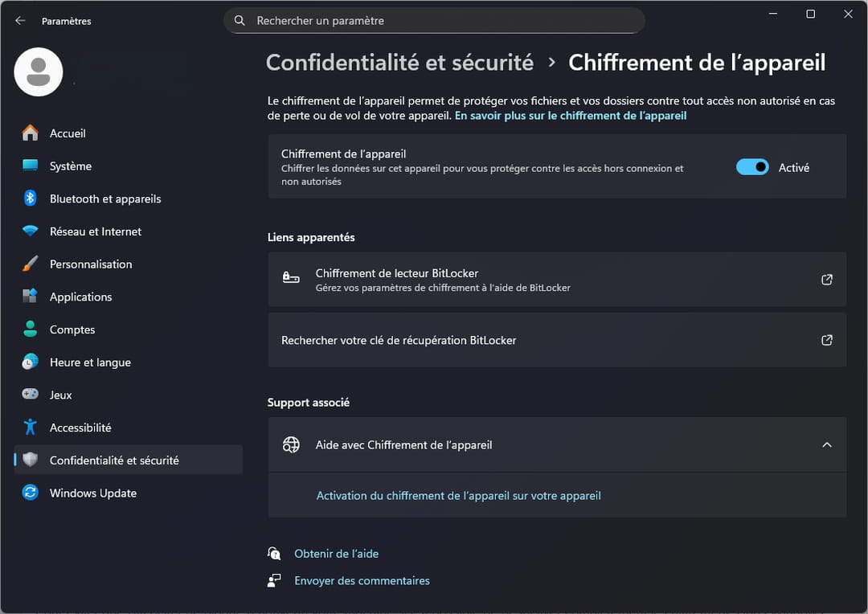Select the Windows Update icon

point(31,493)
